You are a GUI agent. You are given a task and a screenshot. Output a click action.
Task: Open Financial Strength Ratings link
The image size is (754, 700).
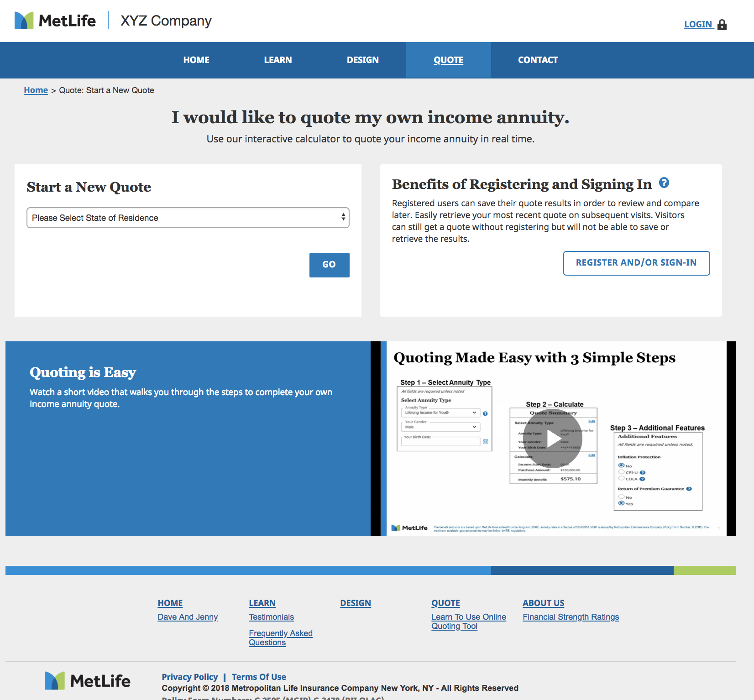pos(571,617)
